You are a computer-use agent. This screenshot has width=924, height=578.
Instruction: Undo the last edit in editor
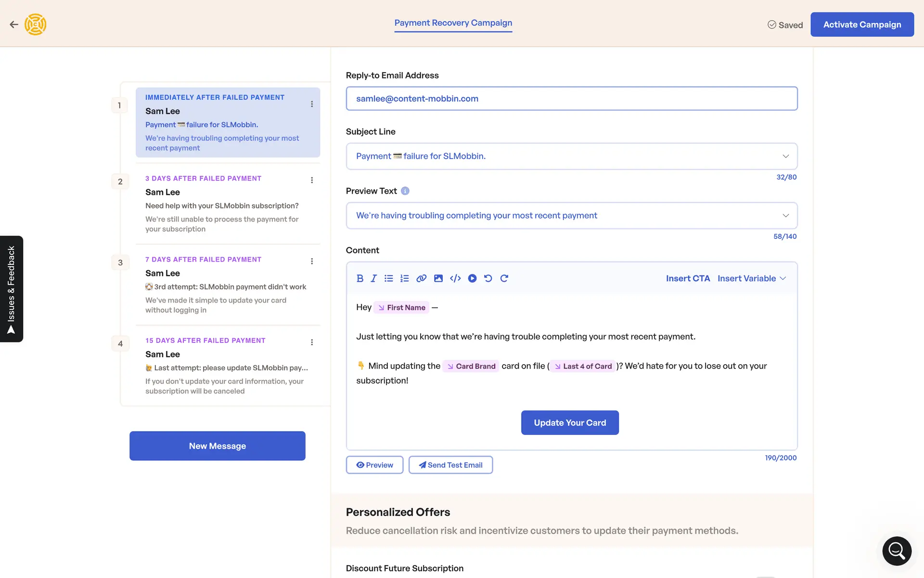pyautogui.click(x=488, y=278)
